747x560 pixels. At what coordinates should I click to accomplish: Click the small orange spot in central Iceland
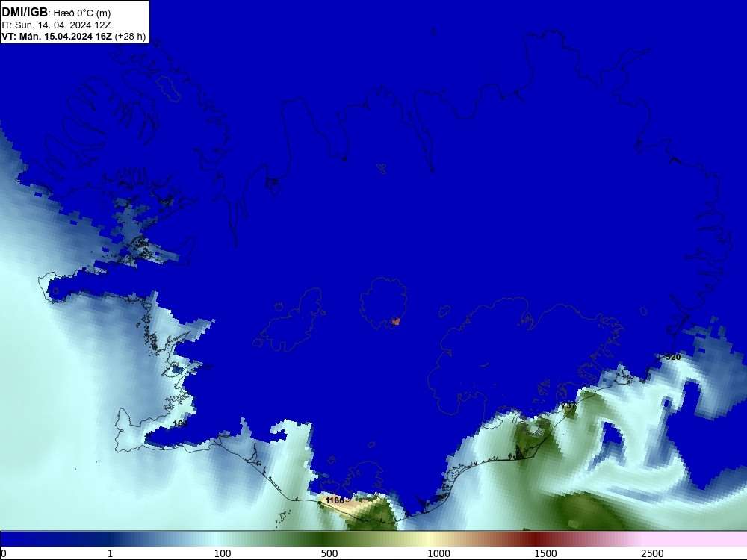point(395,321)
